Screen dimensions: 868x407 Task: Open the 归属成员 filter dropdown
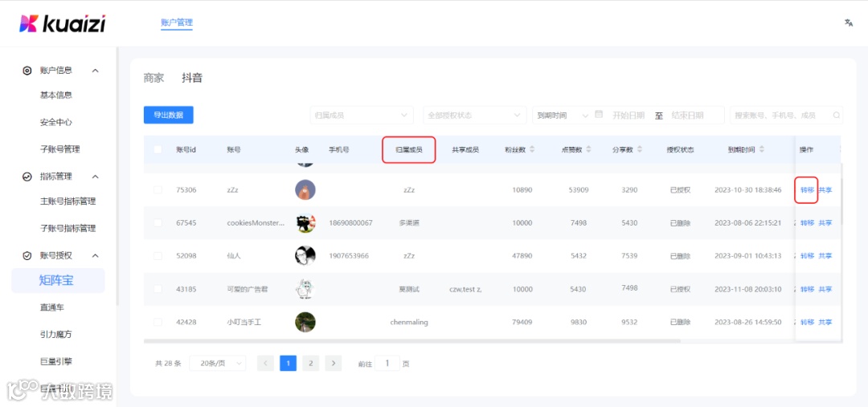point(362,115)
